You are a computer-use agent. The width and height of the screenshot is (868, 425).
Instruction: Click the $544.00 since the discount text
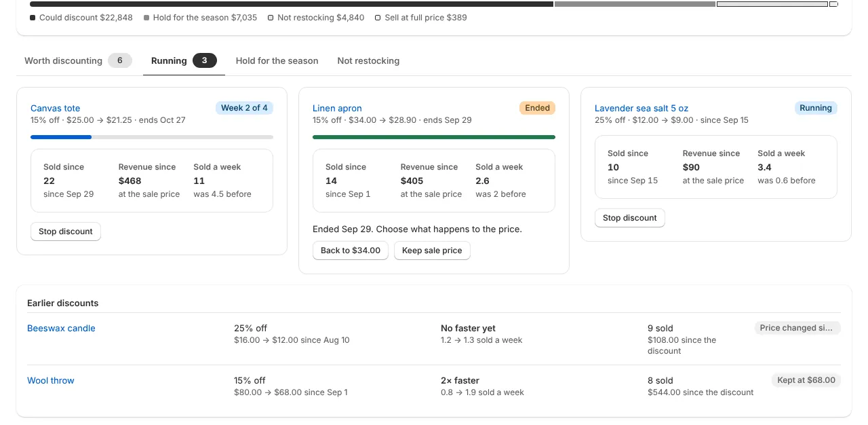tap(701, 392)
